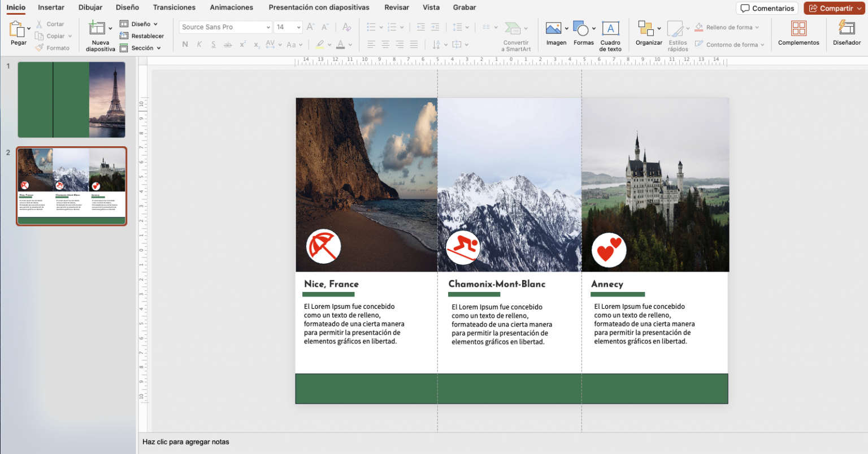The width and height of the screenshot is (868, 454).
Task: Click the Compartir button
Action: click(834, 8)
